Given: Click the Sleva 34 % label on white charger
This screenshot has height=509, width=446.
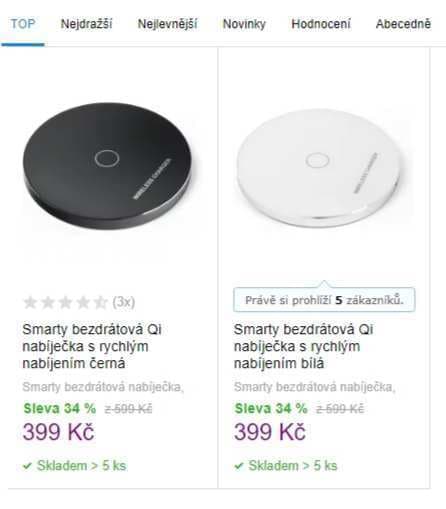Looking at the screenshot, I should (x=271, y=408).
